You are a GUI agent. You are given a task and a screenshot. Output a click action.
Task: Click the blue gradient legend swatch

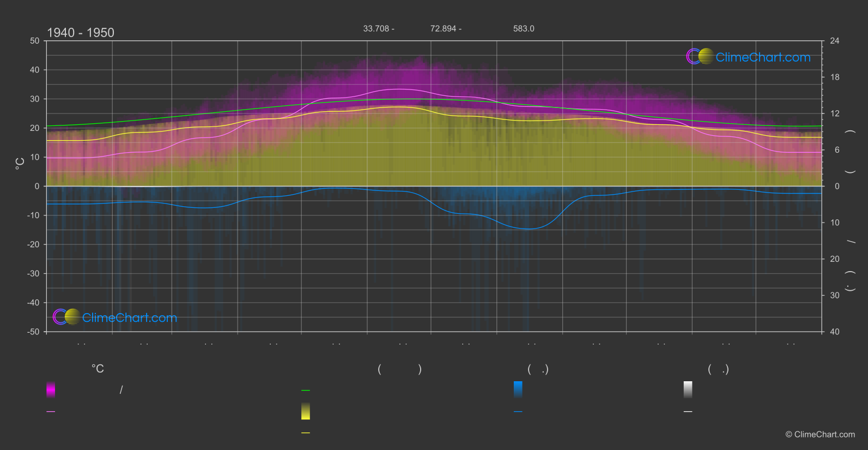coord(518,389)
